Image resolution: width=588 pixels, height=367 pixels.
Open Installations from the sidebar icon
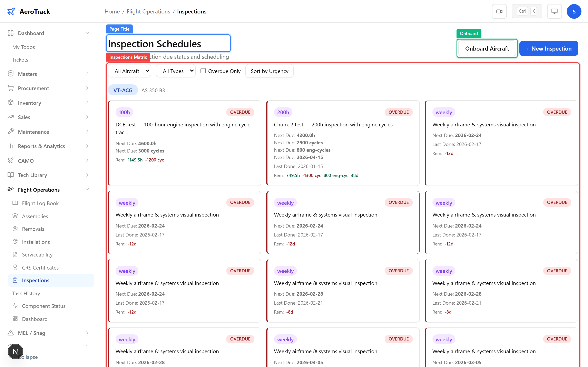point(15,242)
